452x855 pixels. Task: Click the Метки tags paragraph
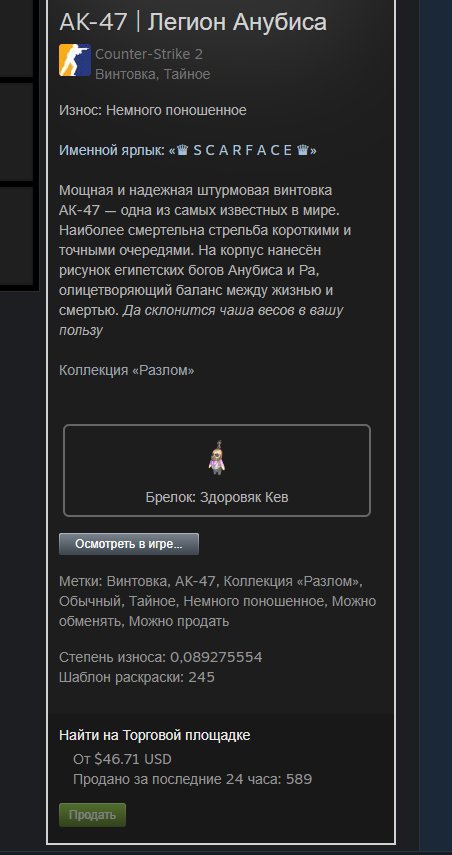click(218, 601)
